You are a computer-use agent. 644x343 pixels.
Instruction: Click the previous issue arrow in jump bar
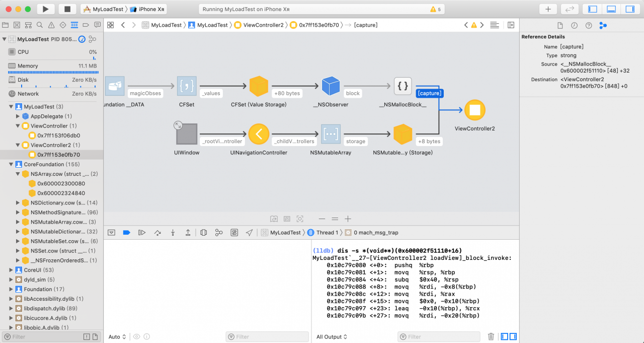(x=466, y=25)
